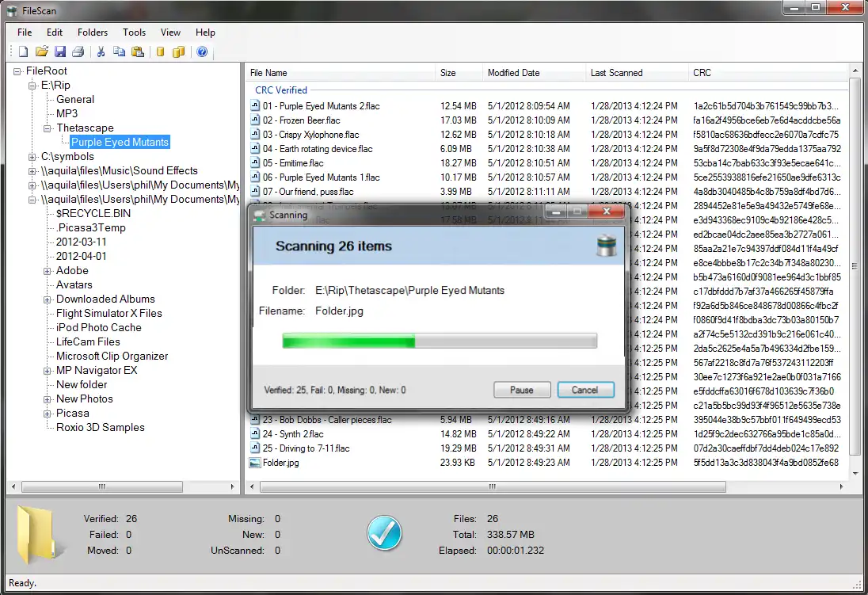Click the image file icon for Folder.jpg
This screenshot has width=868, height=595.
pos(255,463)
